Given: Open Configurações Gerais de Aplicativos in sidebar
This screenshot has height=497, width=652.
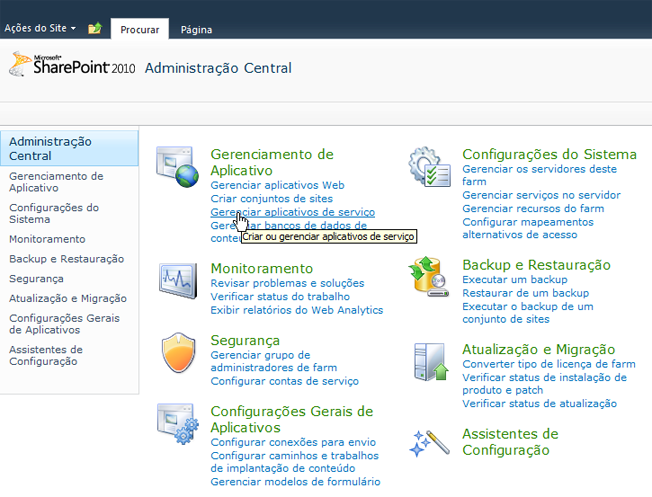Looking at the screenshot, I should tap(64, 324).
